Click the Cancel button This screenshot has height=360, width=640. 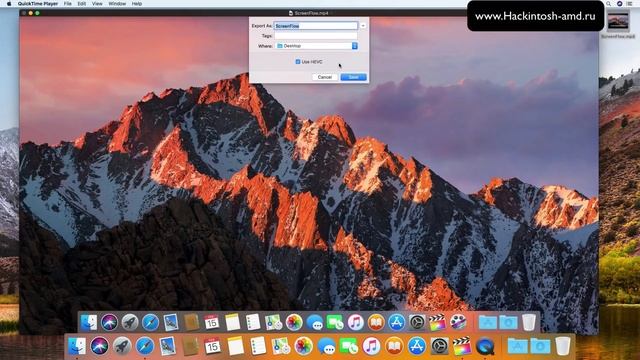click(x=324, y=77)
